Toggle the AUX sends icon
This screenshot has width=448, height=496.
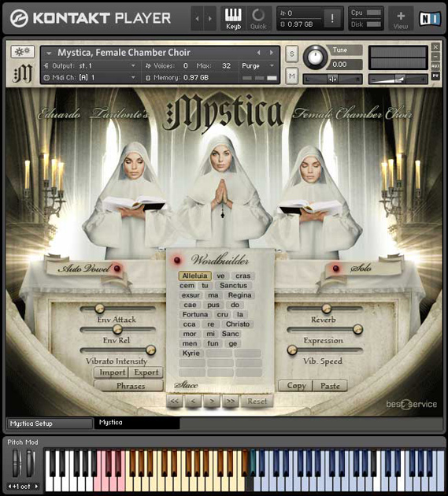tap(436, 66)
